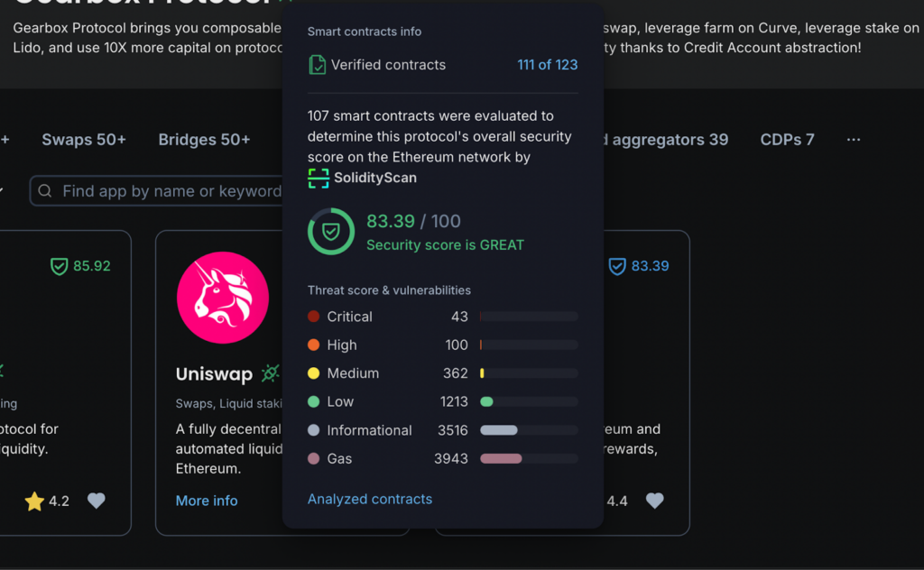Click the verified badge next to Uniswap name
Screen dimensions: 924x570
coord(269,372)
